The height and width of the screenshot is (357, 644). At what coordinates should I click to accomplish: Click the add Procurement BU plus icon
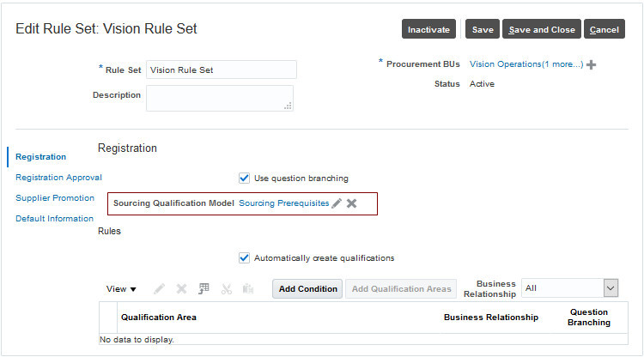(591, 64)
